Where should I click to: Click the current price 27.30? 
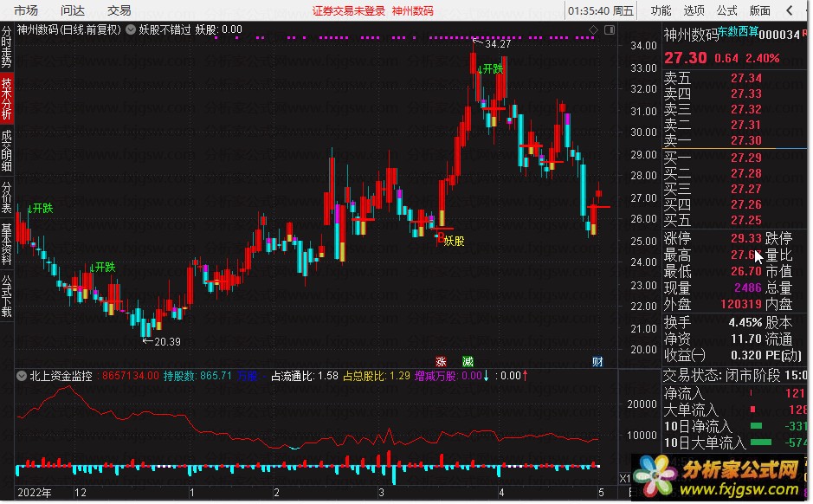click(686, 57)
